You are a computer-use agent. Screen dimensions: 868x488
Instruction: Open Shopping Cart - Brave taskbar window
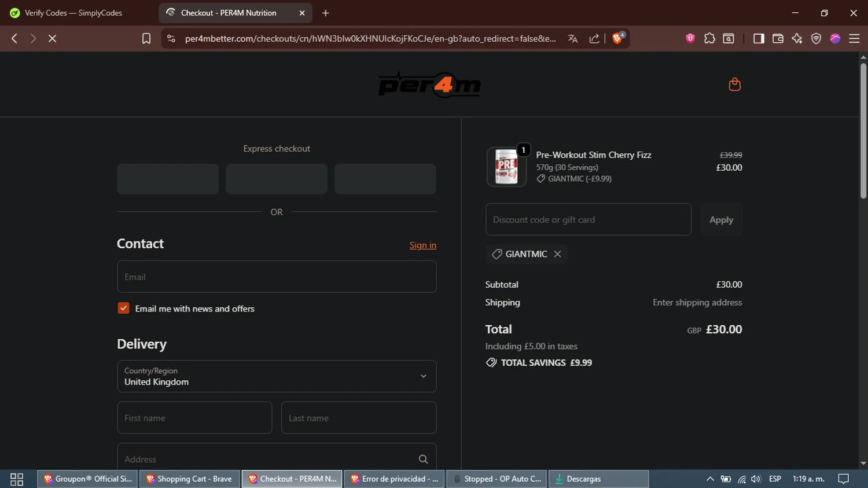pyautogui.click(x=189, y=479)
